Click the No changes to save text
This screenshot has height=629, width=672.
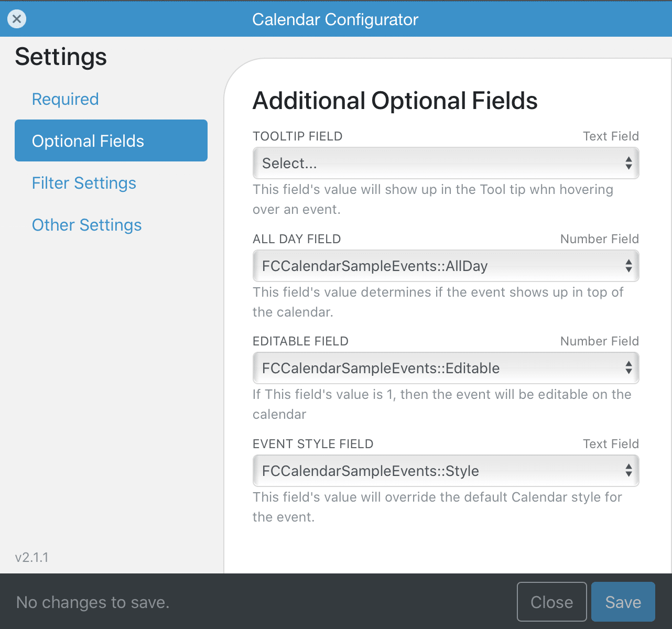[x=93, y=602]
